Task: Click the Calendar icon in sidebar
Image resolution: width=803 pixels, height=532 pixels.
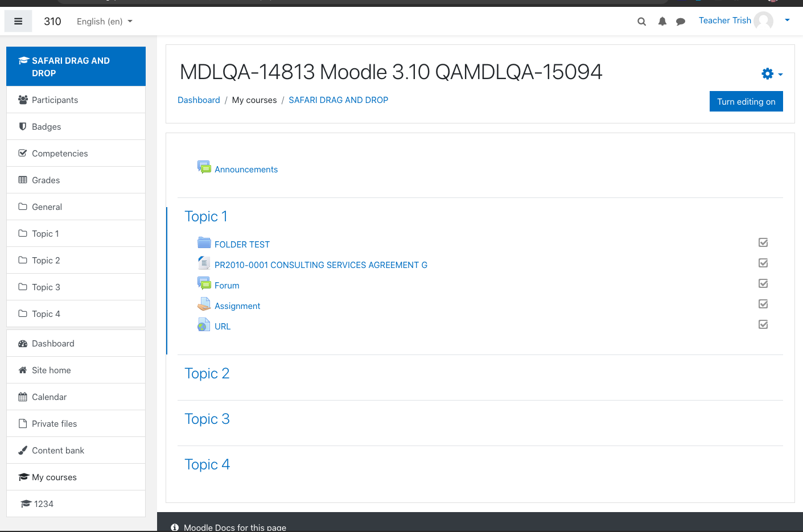Action: [23, 397]
